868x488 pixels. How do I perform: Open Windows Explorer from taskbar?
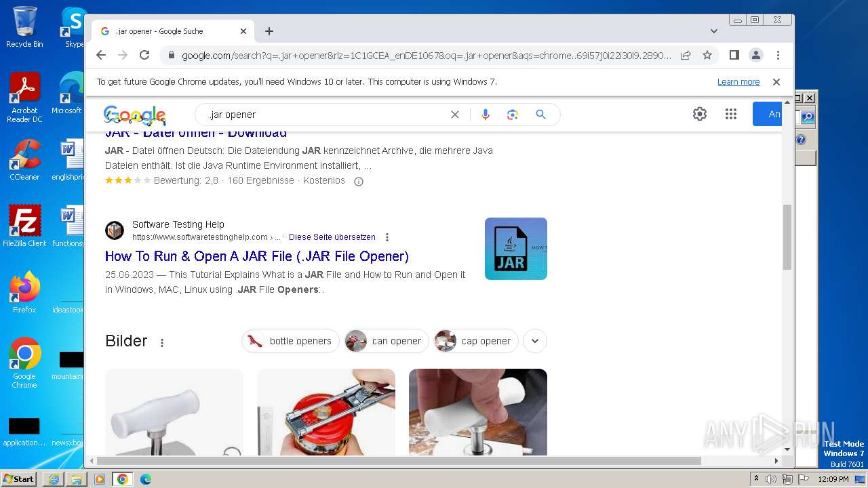tap(77, 479)
